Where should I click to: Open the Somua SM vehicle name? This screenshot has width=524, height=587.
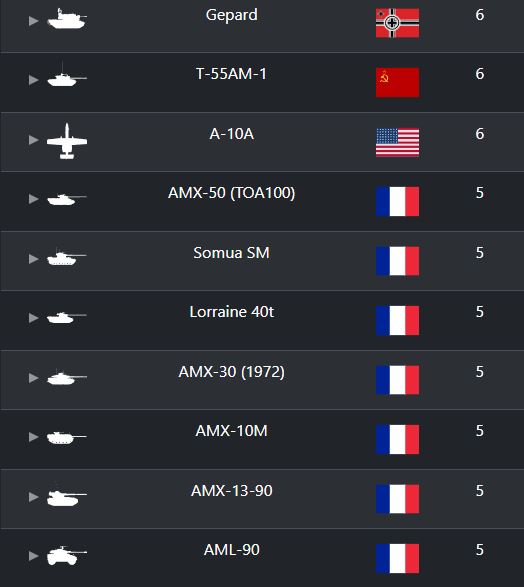(x=231, y=253)
